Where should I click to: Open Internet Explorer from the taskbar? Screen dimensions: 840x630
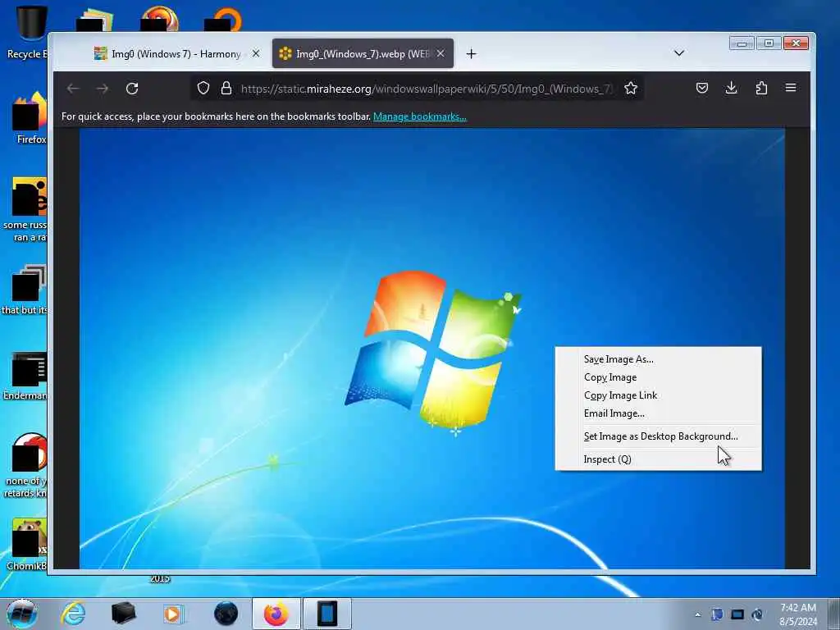(73, 614)
